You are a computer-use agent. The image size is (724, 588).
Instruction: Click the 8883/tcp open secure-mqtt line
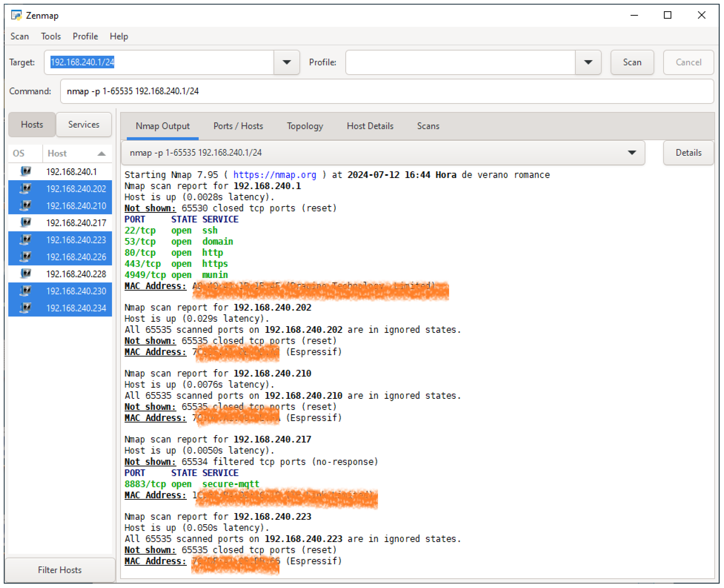[192, 484]
